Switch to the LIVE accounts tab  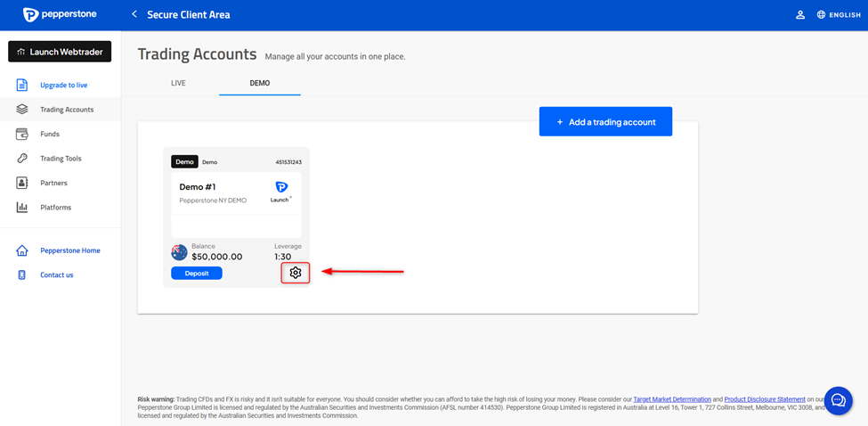point(178,83)
